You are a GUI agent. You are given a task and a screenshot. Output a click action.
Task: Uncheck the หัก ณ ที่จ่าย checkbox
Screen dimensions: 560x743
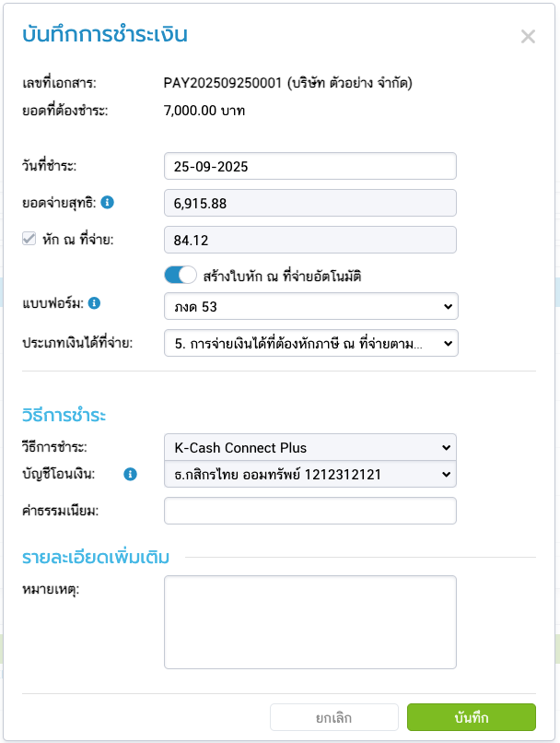[x=29, y=239]
